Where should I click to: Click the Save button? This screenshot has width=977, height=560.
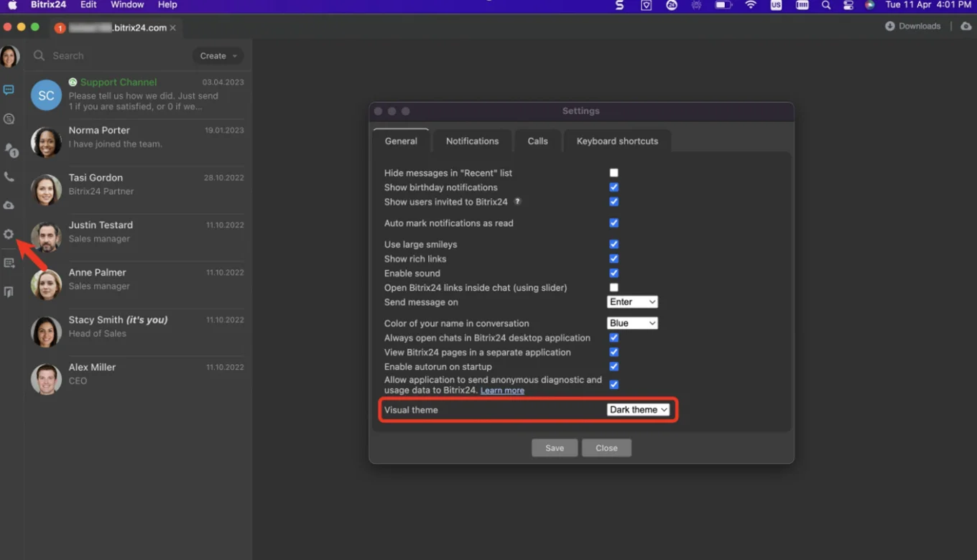point(554,447)
